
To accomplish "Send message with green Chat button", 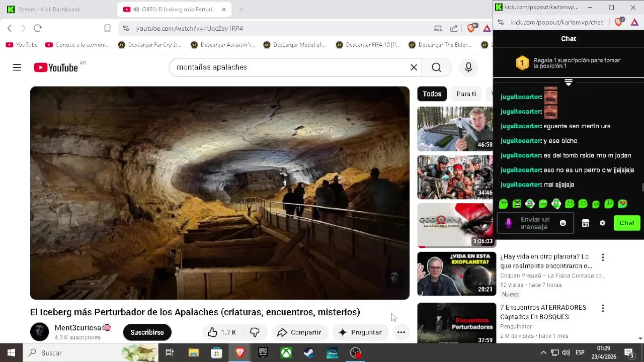I will 627,223.
